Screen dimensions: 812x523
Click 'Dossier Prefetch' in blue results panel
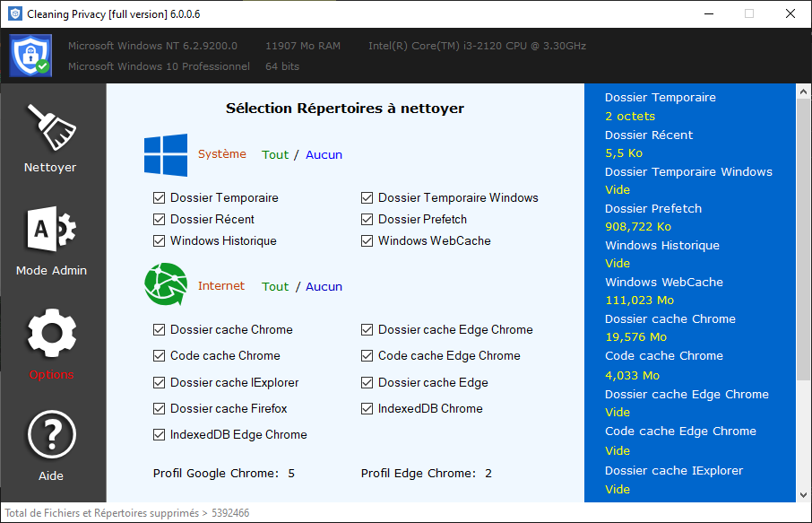[653, 208]
